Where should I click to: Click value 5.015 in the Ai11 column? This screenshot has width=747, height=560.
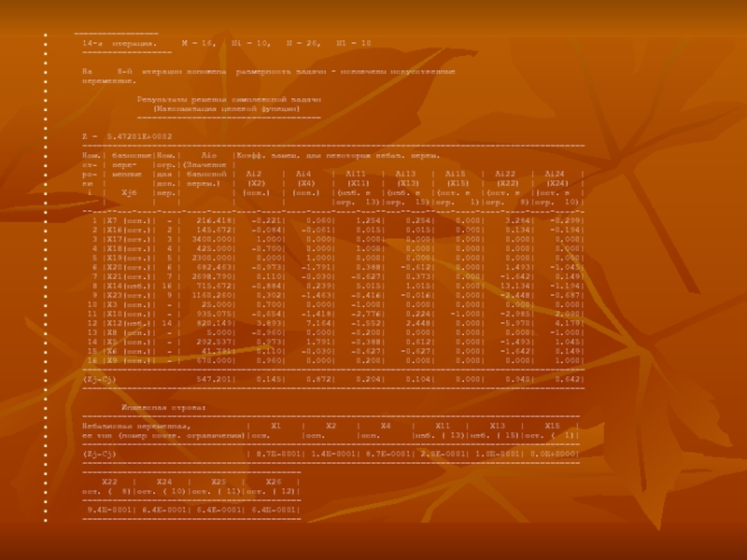pos(369,286)
